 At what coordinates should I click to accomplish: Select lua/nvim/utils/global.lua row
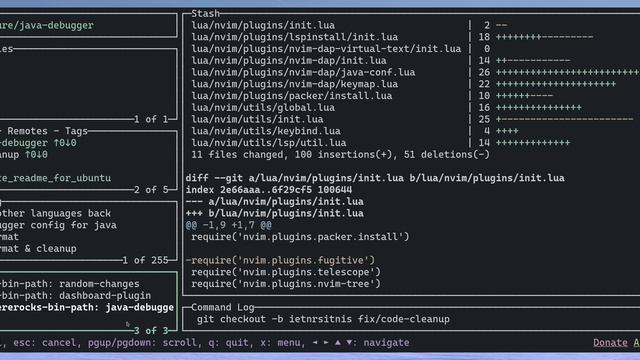[263, 108]
